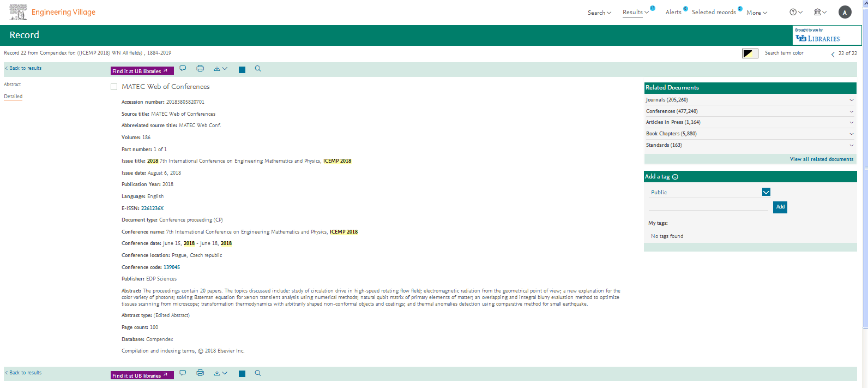Click View all related documents link
868x388 pixels.
click(821, 159)
